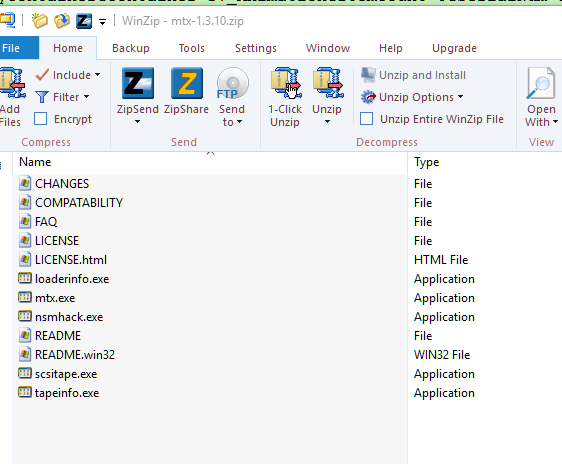562x464 pixels.
Task: Click the Unzip Options gear icon
Action: point(368,97)
